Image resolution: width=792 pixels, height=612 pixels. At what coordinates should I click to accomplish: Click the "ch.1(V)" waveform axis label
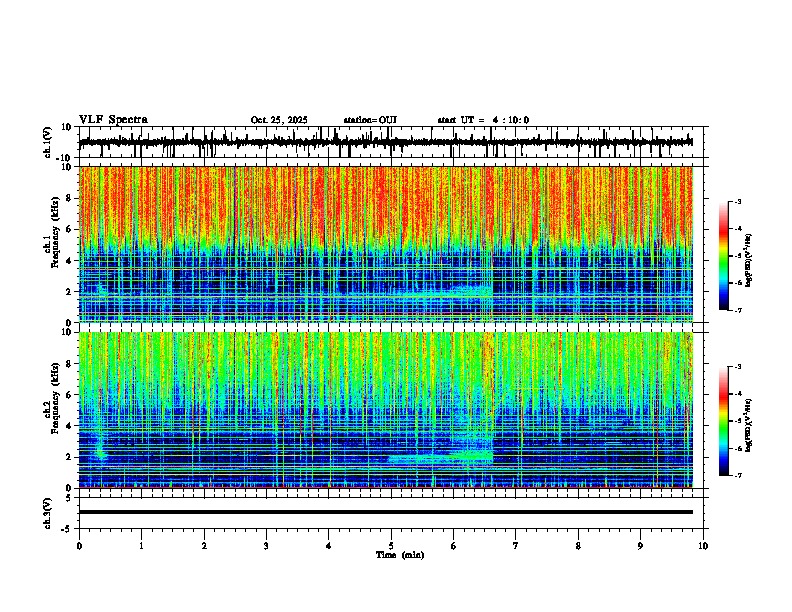pyautogui.click(x=48, y=142)
